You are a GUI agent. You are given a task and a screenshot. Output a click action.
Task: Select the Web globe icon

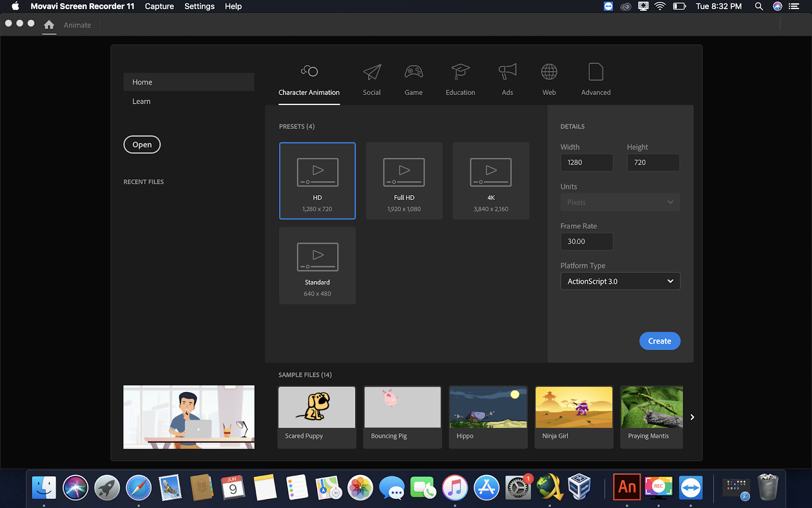click(x=549, y=72)
